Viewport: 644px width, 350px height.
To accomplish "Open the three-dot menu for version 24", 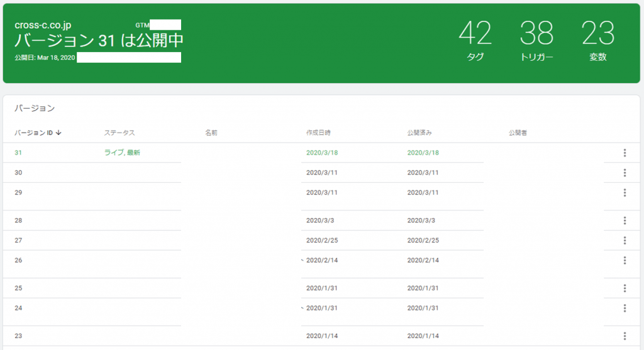I will pyautogui.click(x=625, y=308).
